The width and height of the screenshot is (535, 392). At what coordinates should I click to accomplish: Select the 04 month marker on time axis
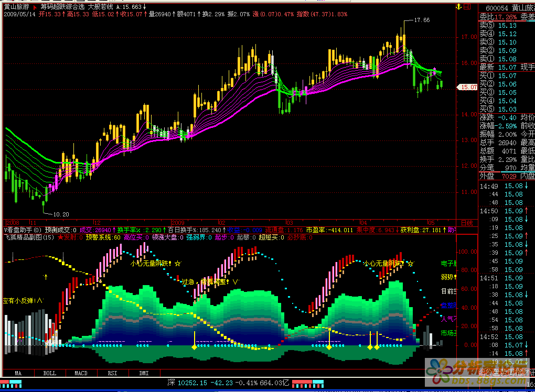(x=363, y=223)
